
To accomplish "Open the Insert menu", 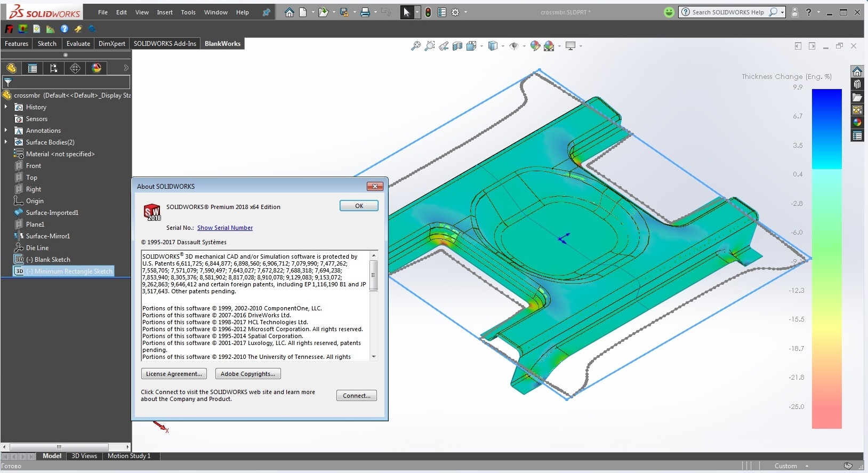I will 165,12.
